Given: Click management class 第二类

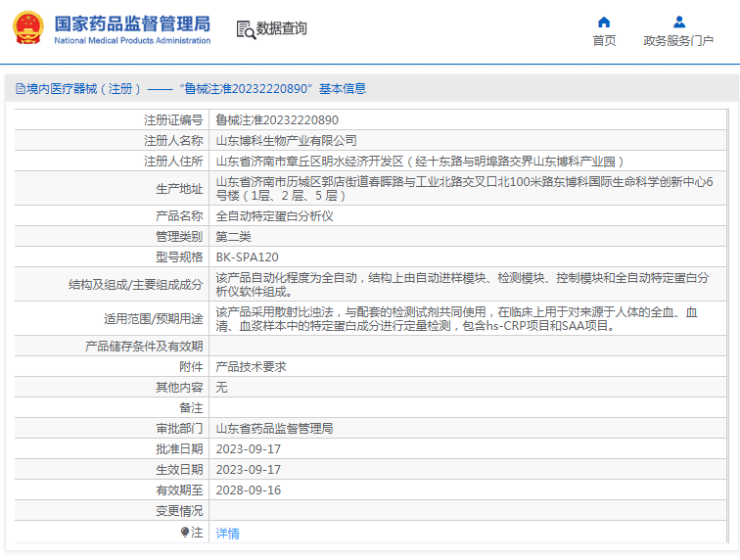Looking at the screenshot, I should coord(233,237).
